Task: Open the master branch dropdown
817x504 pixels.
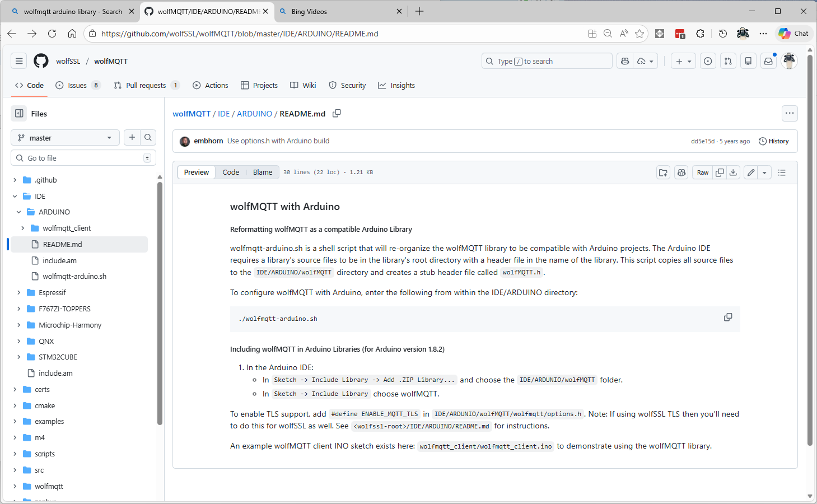Action: pyautogui.click(x=65, y=138)
